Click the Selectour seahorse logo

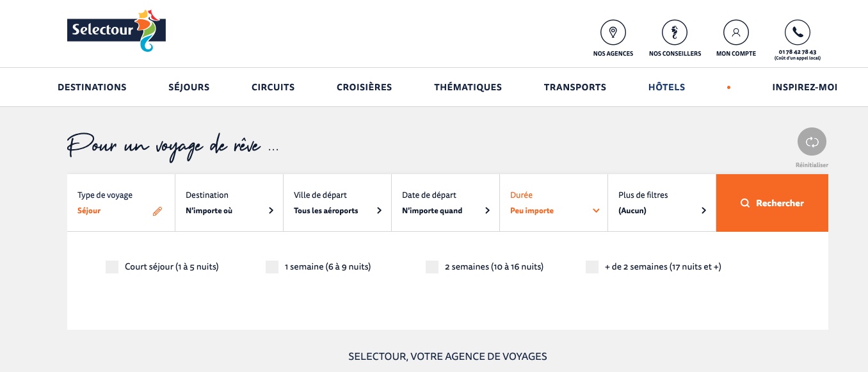pos(117,30)
